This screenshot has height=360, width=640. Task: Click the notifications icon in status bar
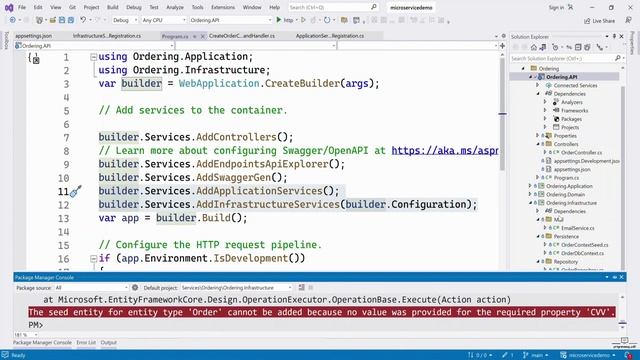(628, 356)
